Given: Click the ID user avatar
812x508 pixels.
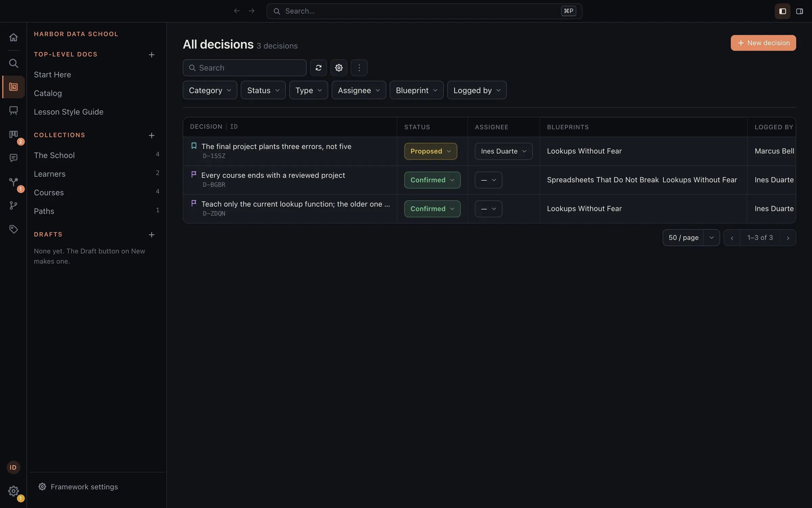Looking at the screenshot, I should pos(13,467).
